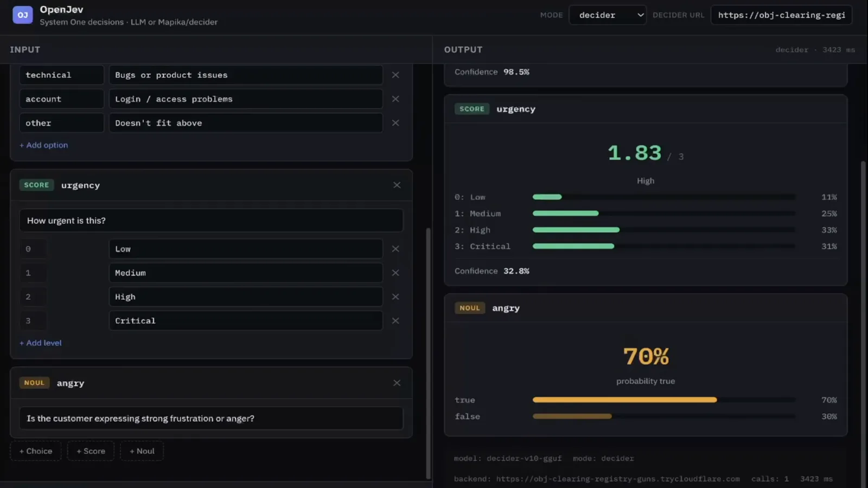Remove the Medium urgency level

(395, 273)
